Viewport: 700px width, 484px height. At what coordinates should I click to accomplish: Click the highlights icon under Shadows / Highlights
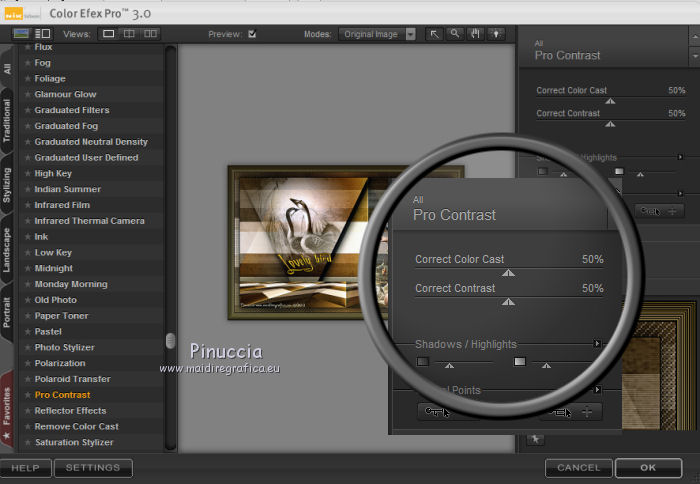(619, 171)
